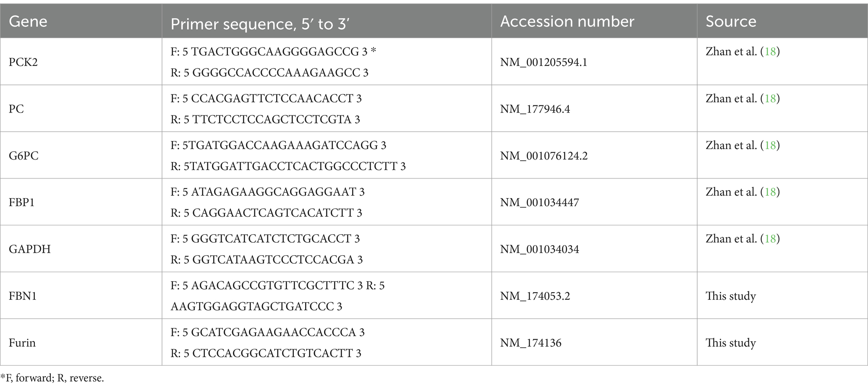Click reference 18 link in PCK2 row

770,52
